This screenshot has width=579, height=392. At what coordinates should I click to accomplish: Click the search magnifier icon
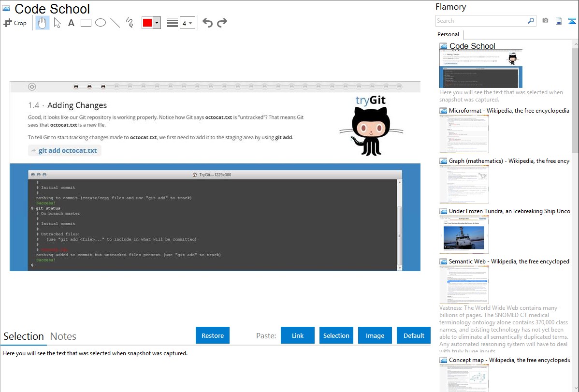pos(531,21)
